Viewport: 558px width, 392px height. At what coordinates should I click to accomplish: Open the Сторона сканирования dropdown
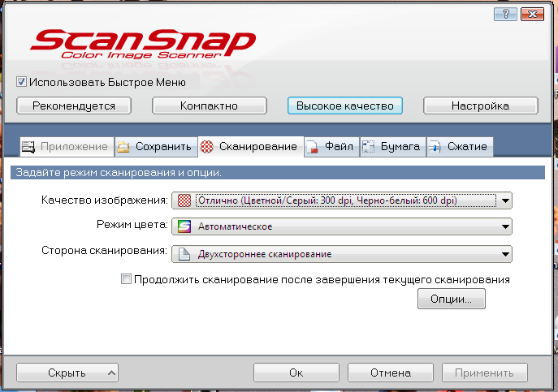coord(342,254)
